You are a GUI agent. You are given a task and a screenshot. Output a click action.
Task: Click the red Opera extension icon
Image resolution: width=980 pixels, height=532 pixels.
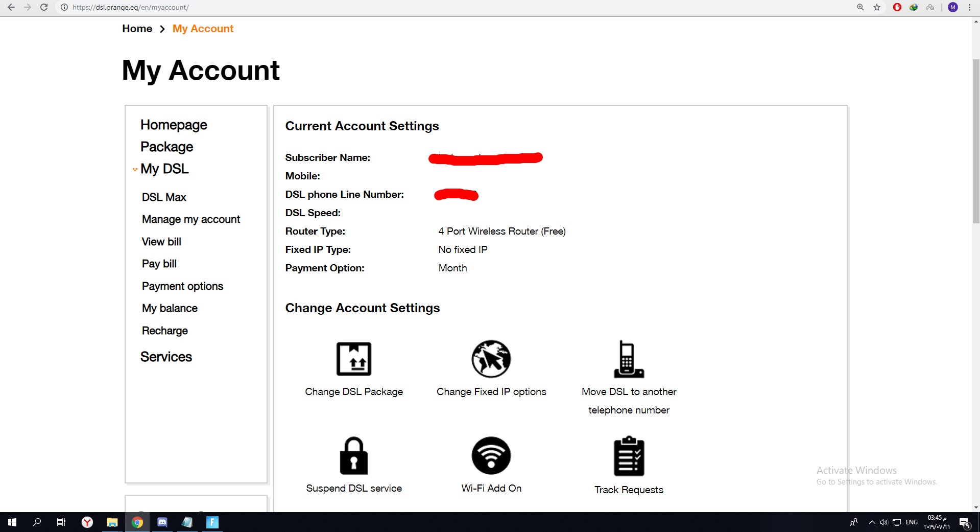[x=897, y=7]
